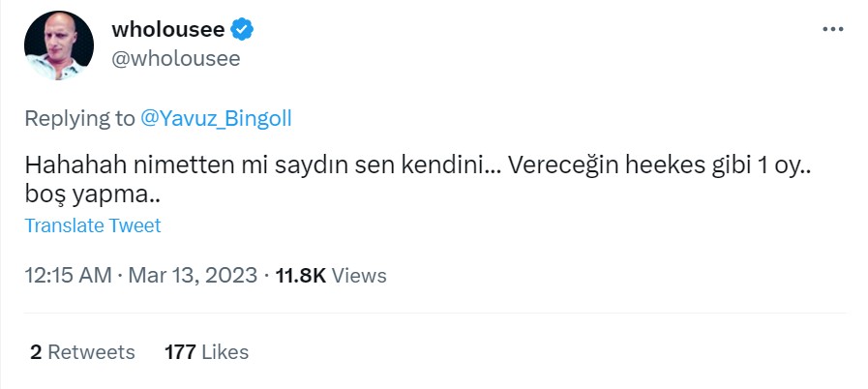This screenshot has width=868, height=389.
Task: Click the word 'Retweets'
Action: coord(91,352)
